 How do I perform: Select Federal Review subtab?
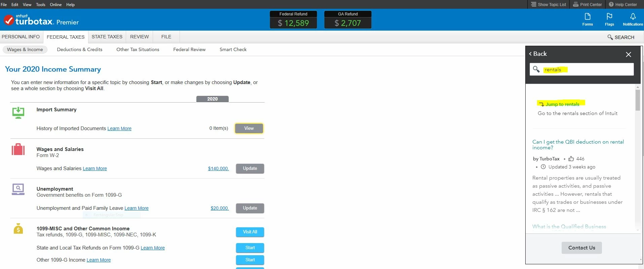(189, 49)
